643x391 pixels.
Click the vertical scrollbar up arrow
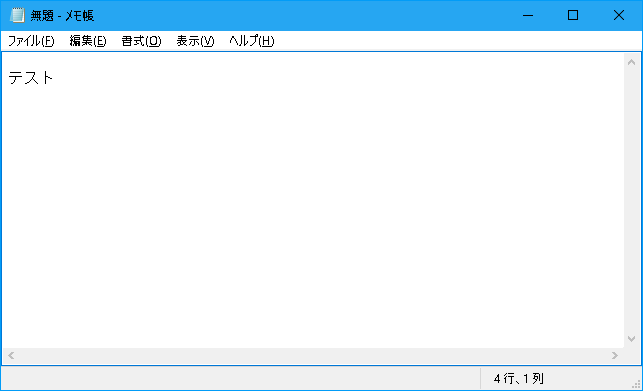[632, 62]
